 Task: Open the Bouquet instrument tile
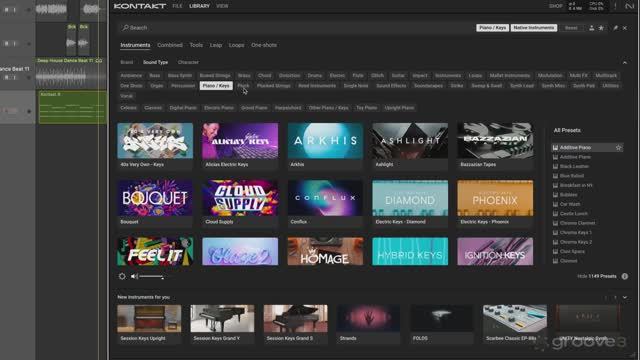[155, 203]
